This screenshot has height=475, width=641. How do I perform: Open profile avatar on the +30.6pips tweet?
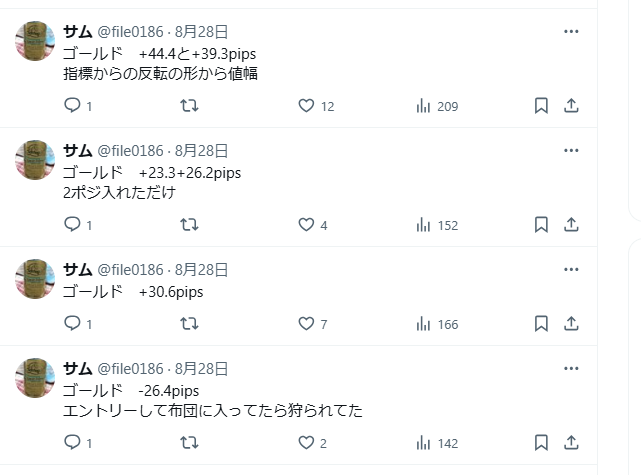coord(36,278)
